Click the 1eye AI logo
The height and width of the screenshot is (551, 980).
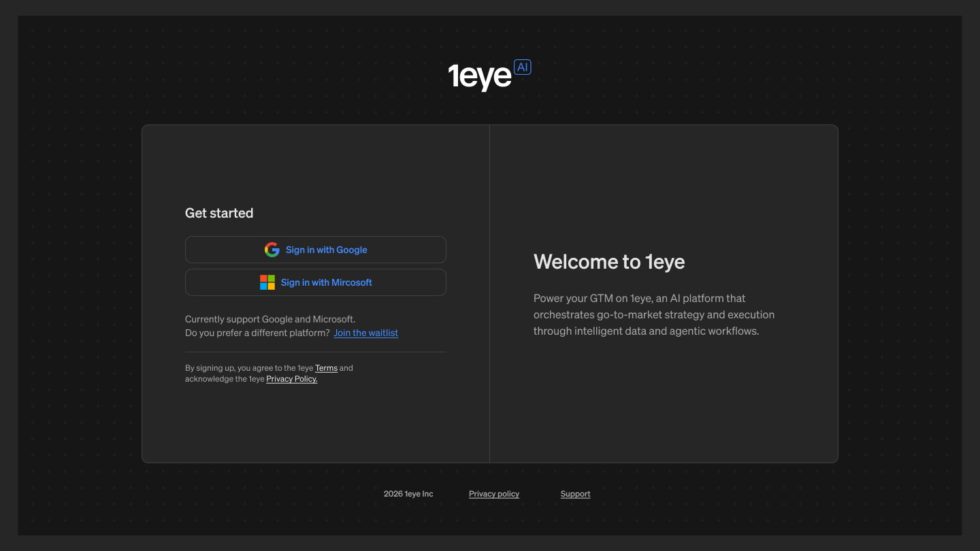pyautogui.click(x=489, y=76)
